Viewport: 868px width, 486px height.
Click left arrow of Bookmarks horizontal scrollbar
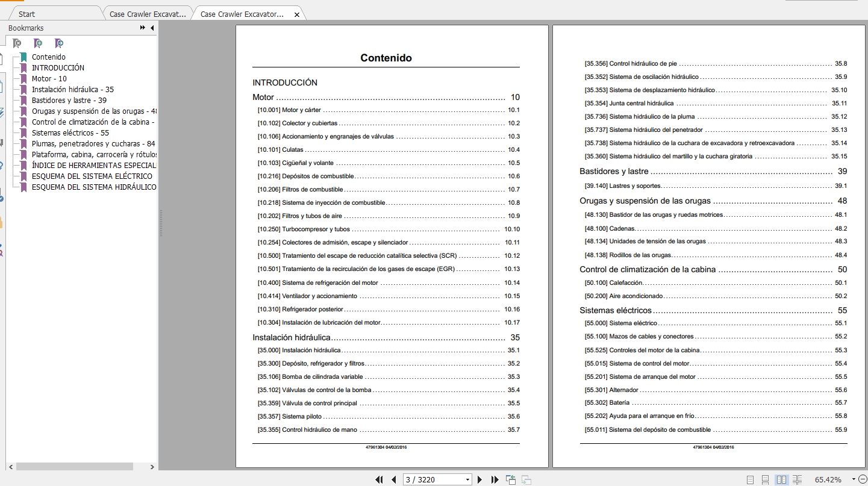click(x=10, y=467)
